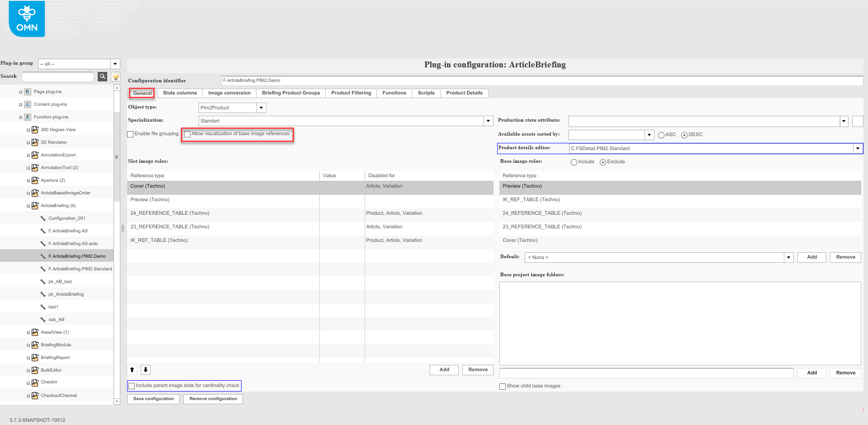Click the Function plug-ins 'F' icon
This screenshot has height=425, width=868.
[27, 117]
